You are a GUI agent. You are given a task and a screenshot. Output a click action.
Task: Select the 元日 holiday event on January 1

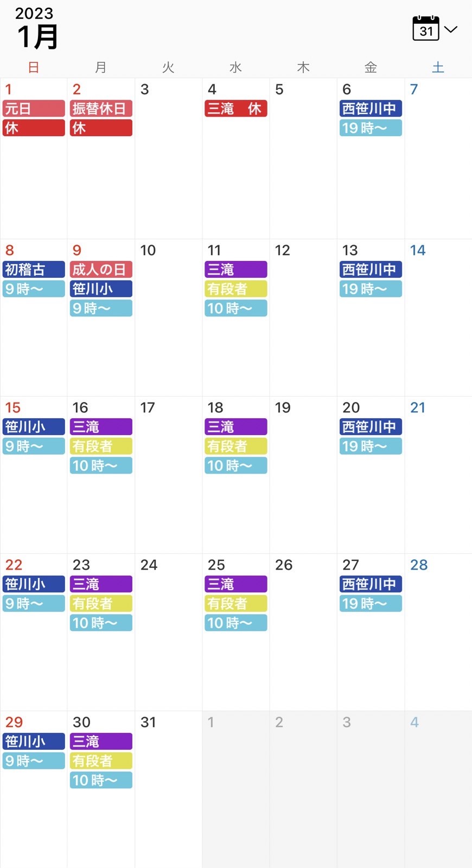point(34,108)
